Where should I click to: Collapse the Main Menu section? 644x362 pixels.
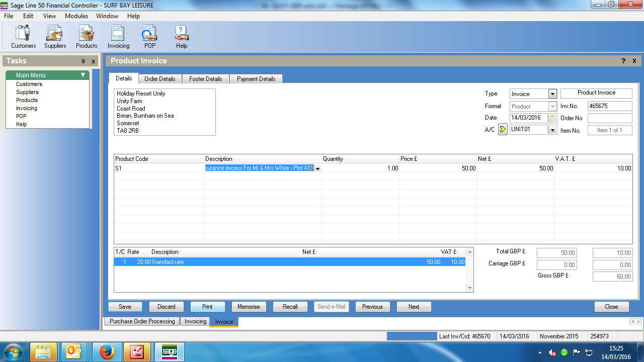coord(83,75)
